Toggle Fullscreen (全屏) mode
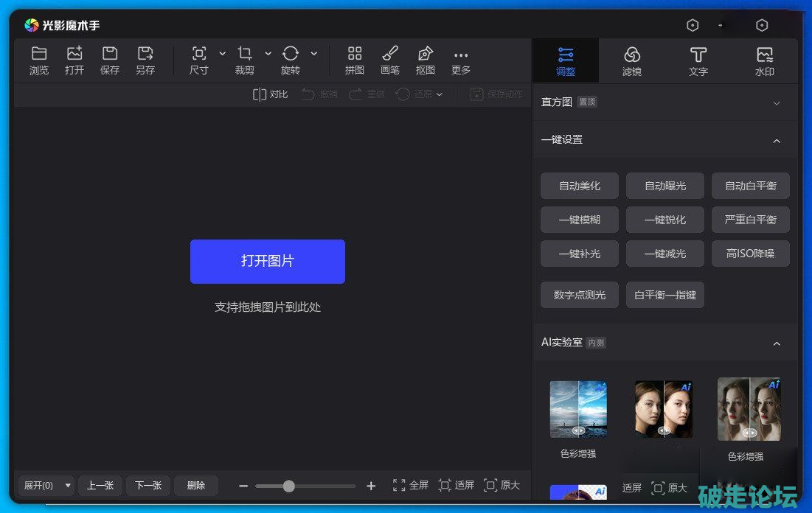Image resolution: width=812 pixels, height=513 pixels. [410, 485]
